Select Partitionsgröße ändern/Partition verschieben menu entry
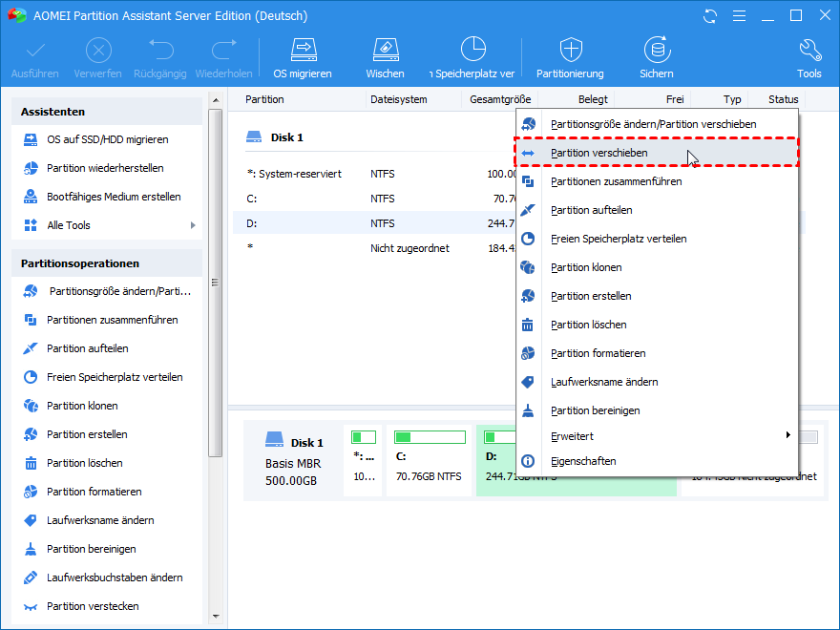 pyautogui.click(x=657, y=124)
